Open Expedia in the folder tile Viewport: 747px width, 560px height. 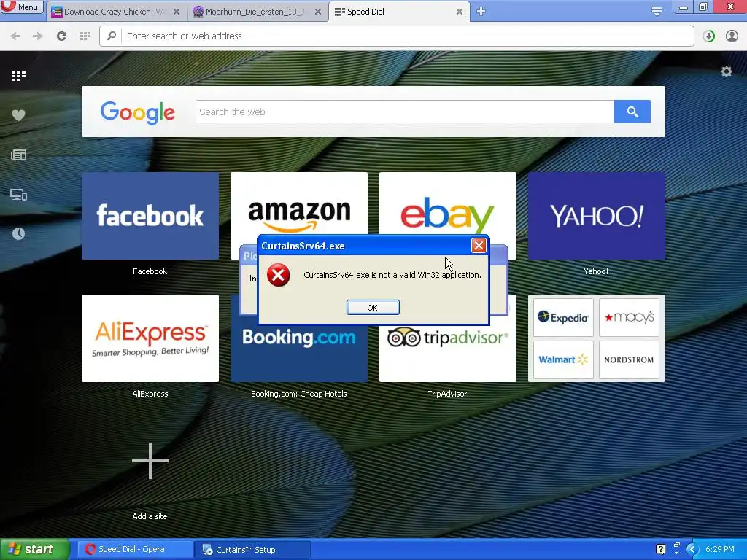click(x=563, y=318)
